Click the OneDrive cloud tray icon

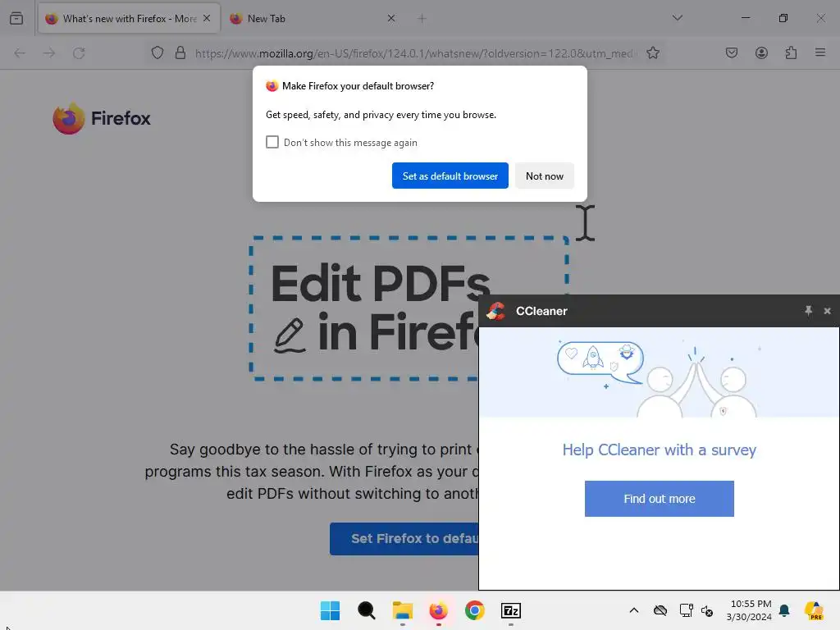click(660, 610)
